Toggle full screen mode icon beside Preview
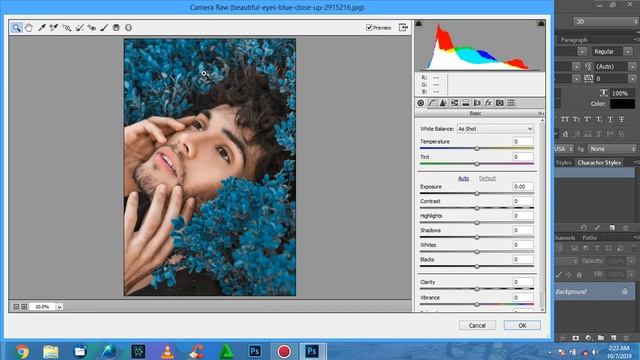This screenshot has width=640, height=360. click(x=403, y=27)
